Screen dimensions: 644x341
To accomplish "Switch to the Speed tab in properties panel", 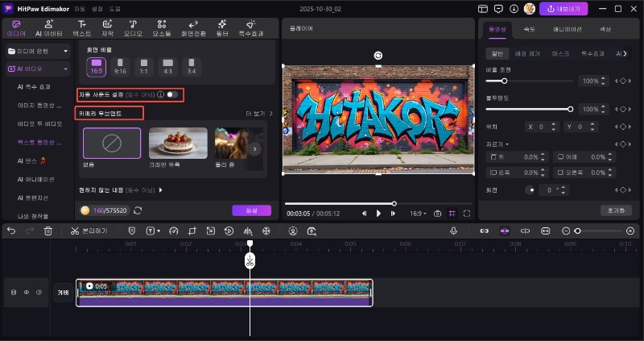I will click(529, 29).
